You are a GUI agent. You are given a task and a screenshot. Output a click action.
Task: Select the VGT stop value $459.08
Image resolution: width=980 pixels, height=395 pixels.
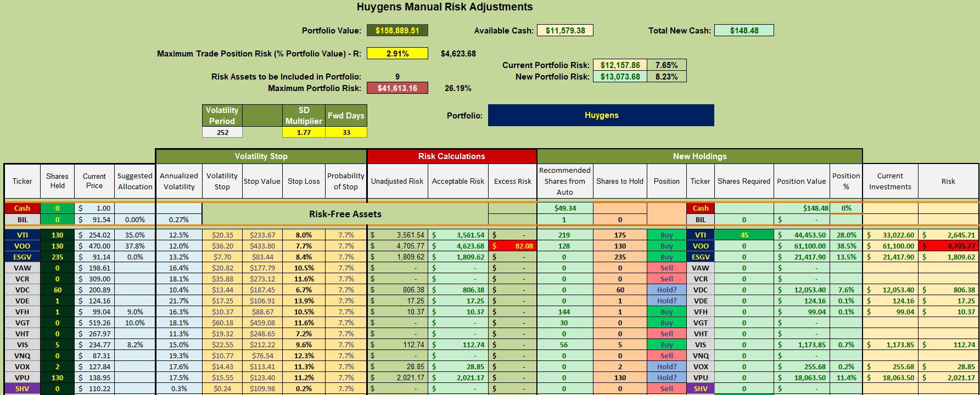(x=262, y=323)
